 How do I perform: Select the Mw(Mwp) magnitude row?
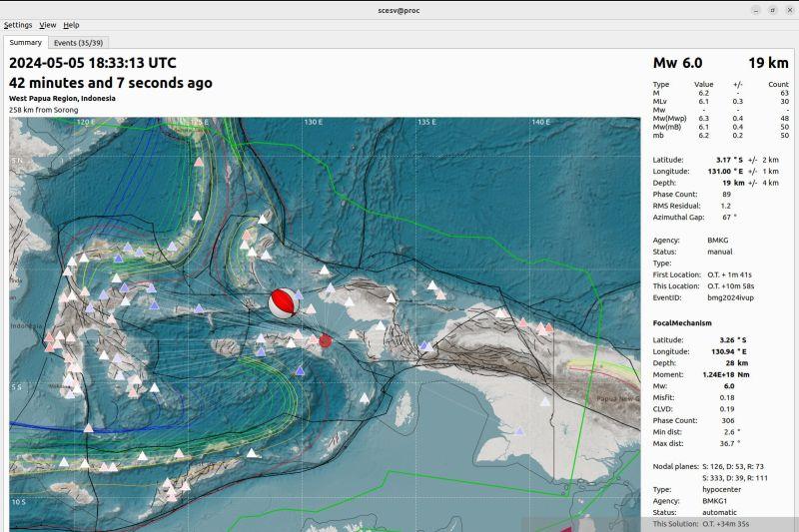pos(671,118)
